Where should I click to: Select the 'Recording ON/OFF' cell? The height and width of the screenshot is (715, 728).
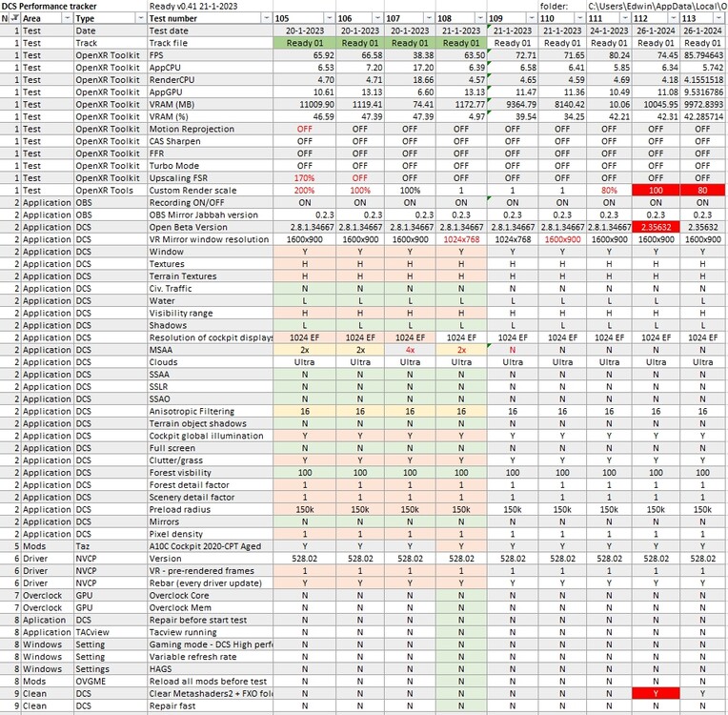point(210,202)
